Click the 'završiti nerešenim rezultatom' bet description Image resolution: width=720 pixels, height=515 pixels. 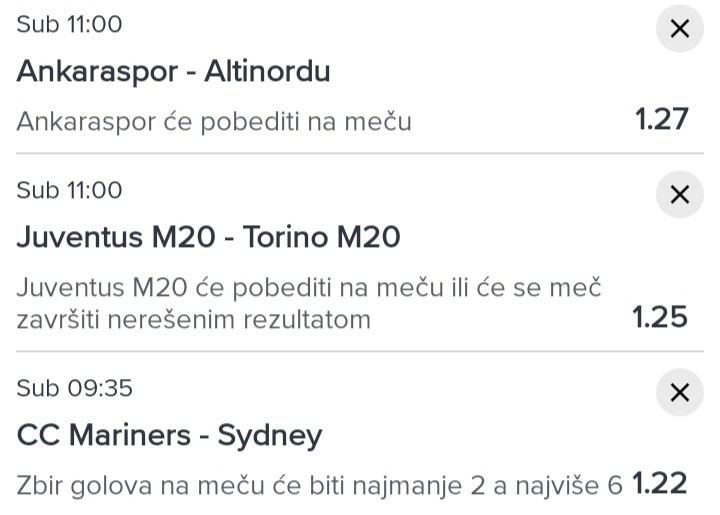coord(193,320)
